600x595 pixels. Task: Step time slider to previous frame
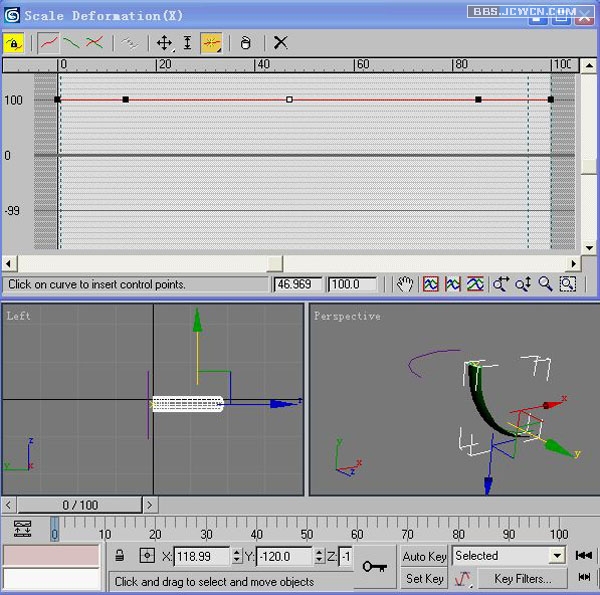pos(8,505)
